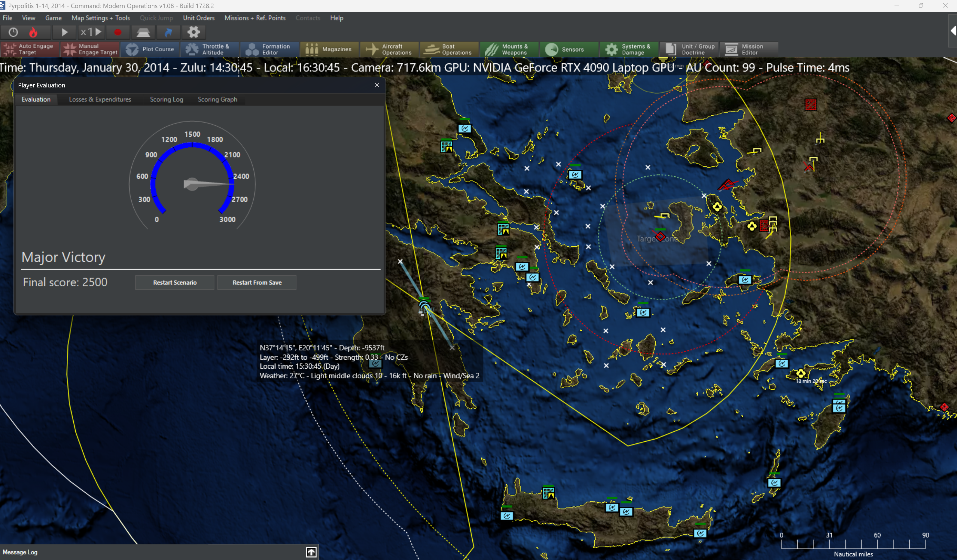Expand the collapsed right side panel arrow
The width and height of the screenshot is (957, 560).
click(x=952, y=31)
